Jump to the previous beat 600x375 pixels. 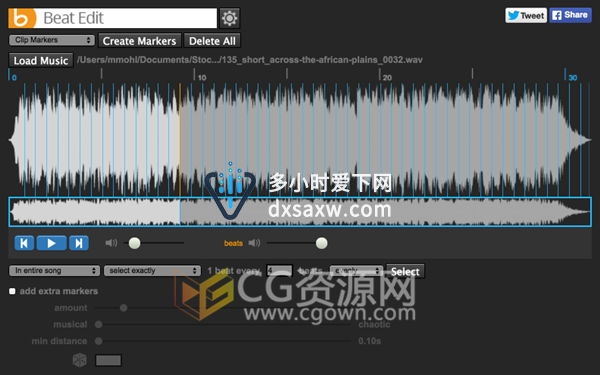[x=24, y=243]
